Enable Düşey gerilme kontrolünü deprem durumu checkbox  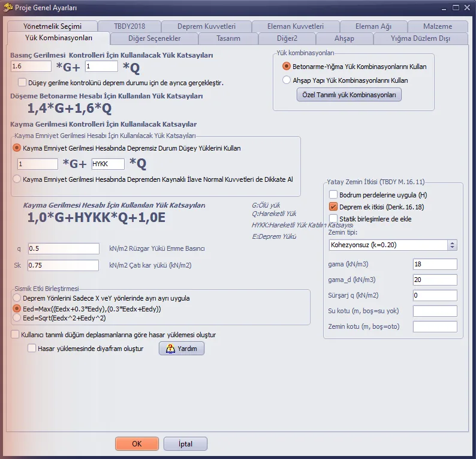tap(22, 82)
